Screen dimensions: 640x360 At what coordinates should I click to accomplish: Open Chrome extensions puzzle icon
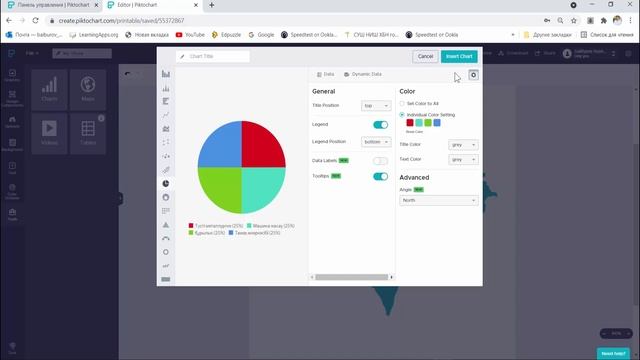point(604,20)
